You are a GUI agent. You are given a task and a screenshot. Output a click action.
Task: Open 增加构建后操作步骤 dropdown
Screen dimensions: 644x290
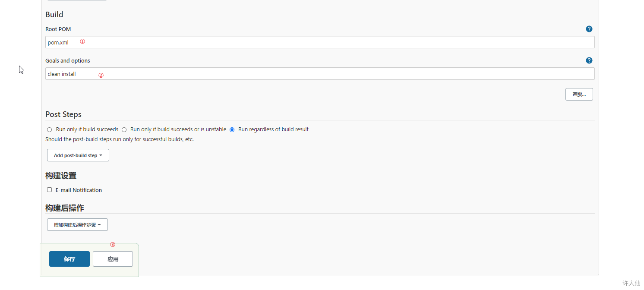77,225
